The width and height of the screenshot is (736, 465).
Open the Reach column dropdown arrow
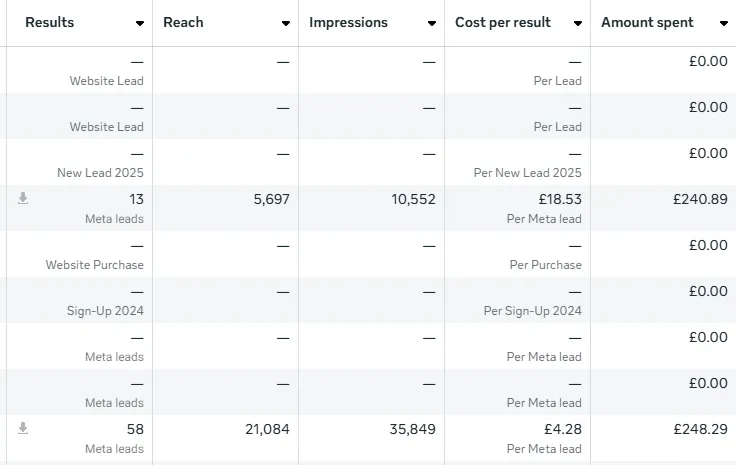[x=286, y=23]
